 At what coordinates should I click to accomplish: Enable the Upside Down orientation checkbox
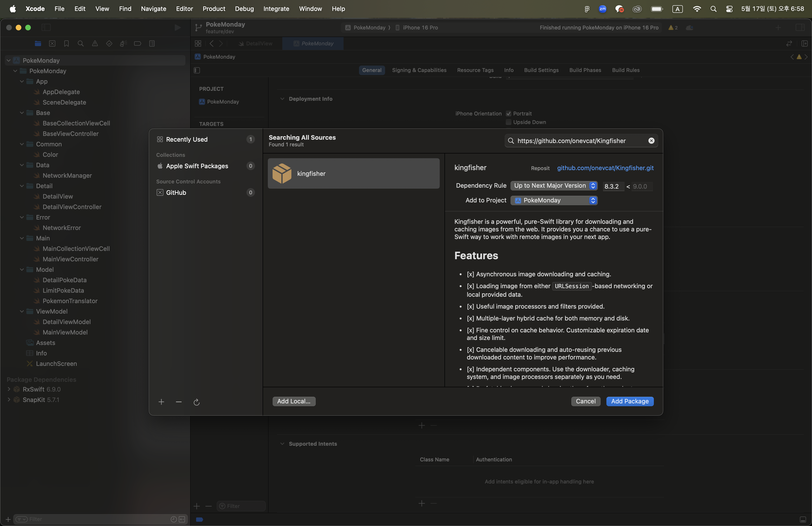coord(508,122)
